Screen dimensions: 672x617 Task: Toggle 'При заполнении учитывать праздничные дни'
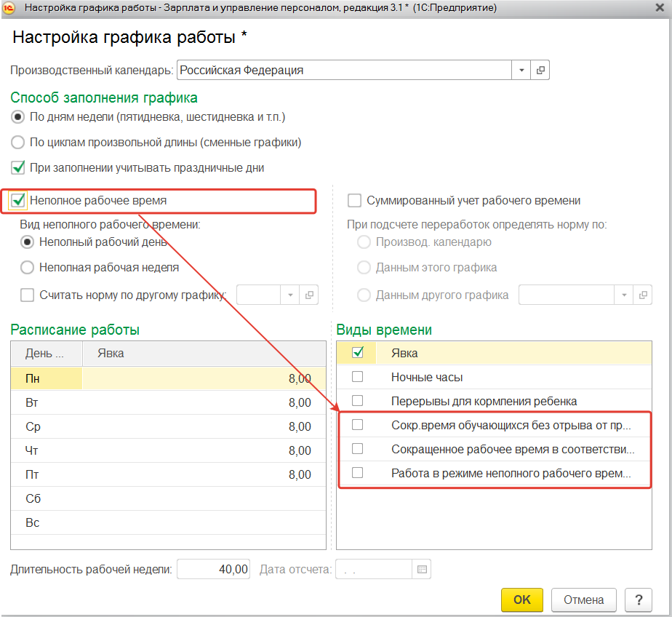click(x=17, y=167)
